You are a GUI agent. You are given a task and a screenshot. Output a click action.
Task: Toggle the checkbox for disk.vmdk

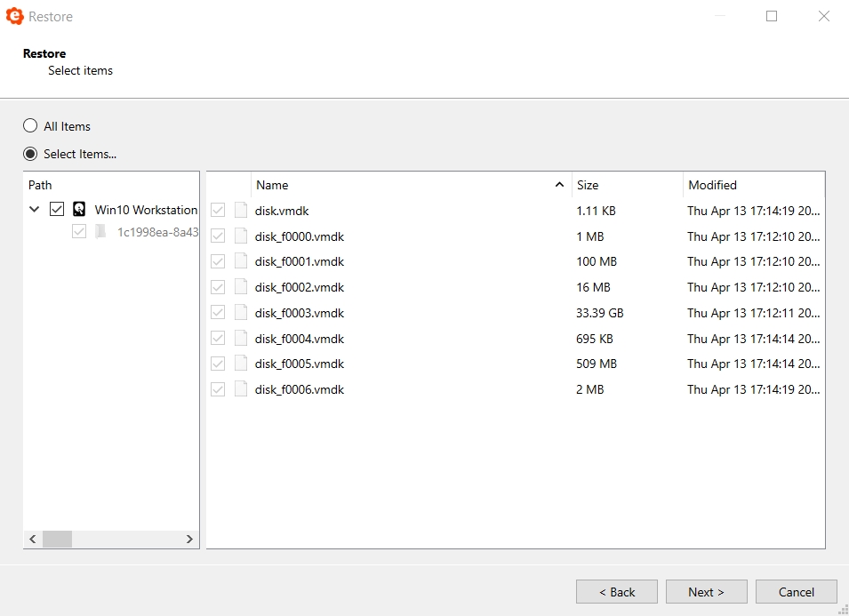[x=218, y=210]
